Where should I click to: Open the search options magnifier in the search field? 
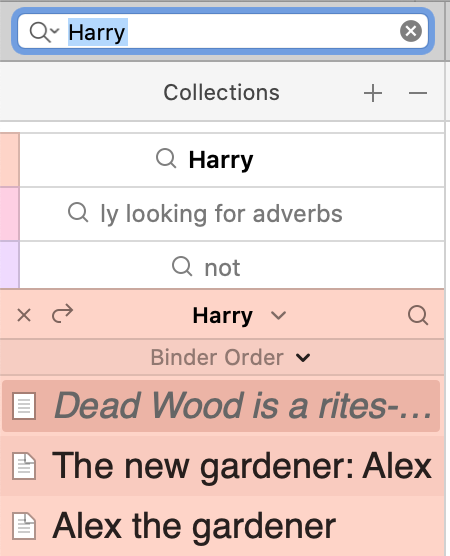(x=40, y=32)
